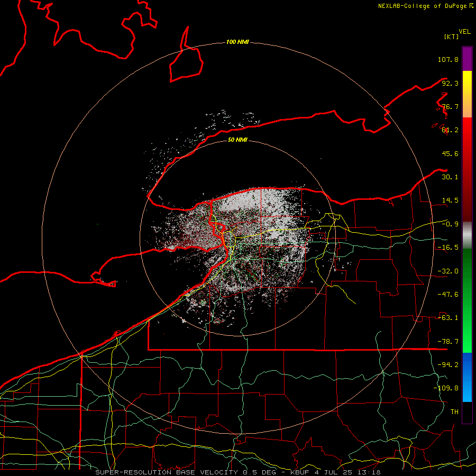
Task: Click the gray near-zero band of the velocity scale
Action: (467, 235)
